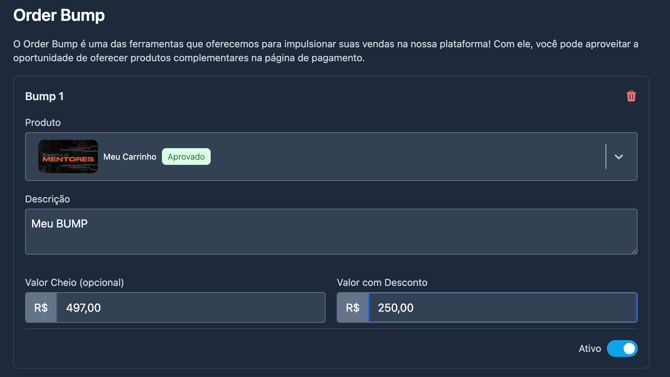
Task: Grab the Descrição textarea resize handle
Action: [634, 251]
